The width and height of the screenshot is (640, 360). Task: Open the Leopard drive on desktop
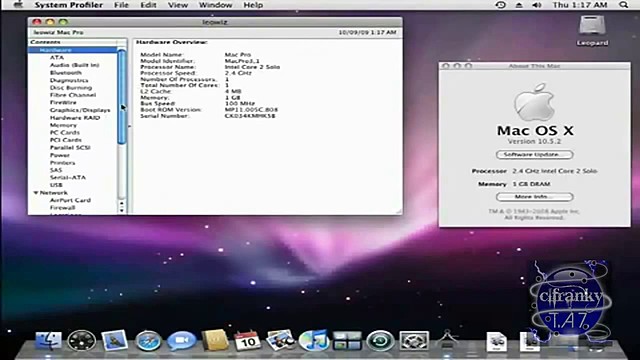tap(592, 30)
